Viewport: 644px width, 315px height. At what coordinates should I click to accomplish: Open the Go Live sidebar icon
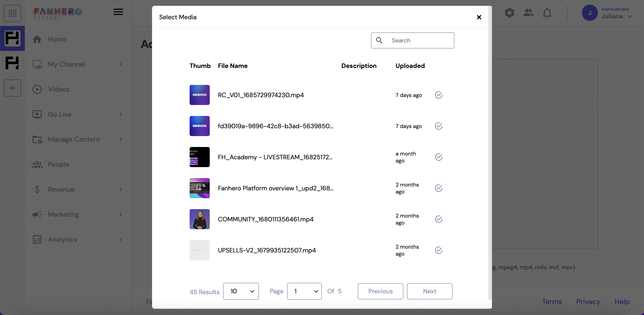37,114
